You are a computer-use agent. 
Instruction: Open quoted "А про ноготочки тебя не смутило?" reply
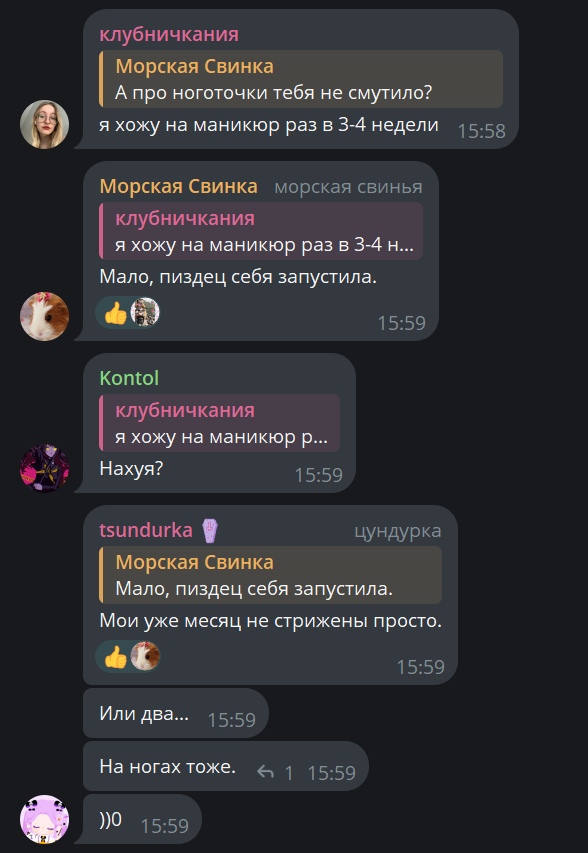pos(301,79)
